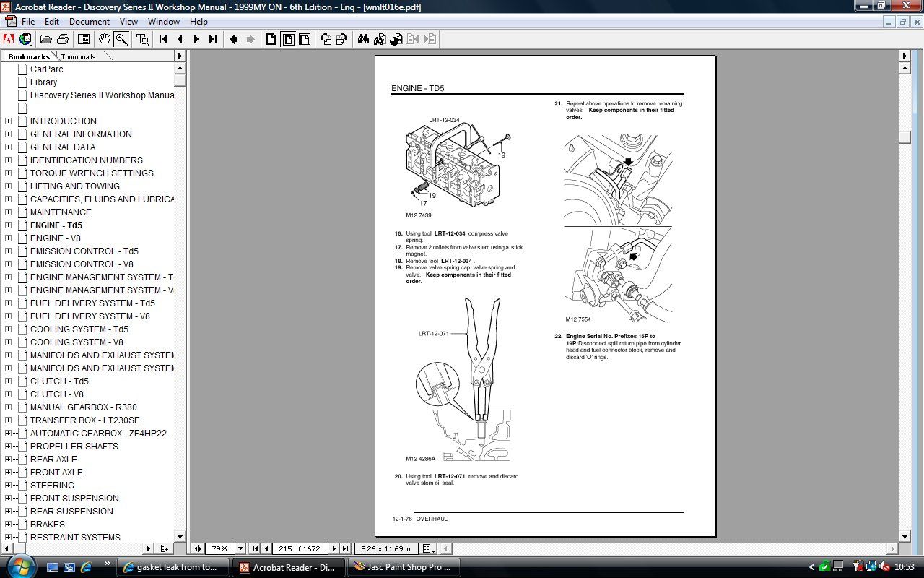Expand the STEERING bookmark
The height and width of the screenshot is (578, 924).
pyautogui.click(x=9, y=486)
